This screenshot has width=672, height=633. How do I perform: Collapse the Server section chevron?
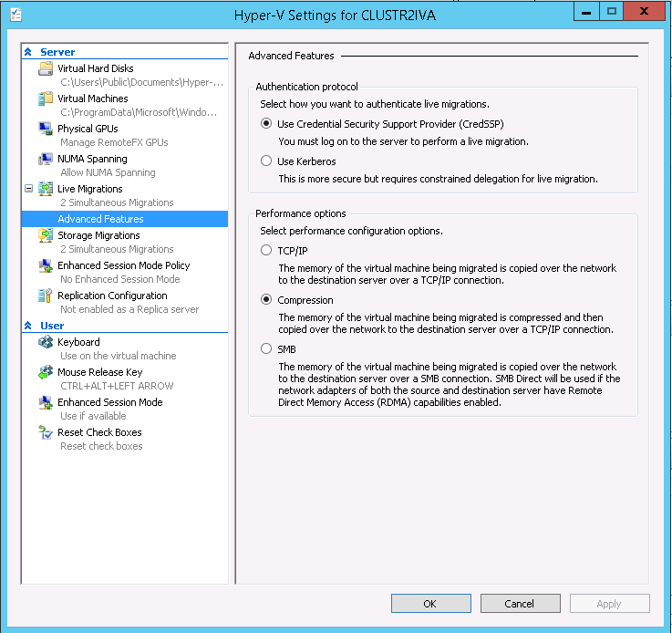pos(28,52)
